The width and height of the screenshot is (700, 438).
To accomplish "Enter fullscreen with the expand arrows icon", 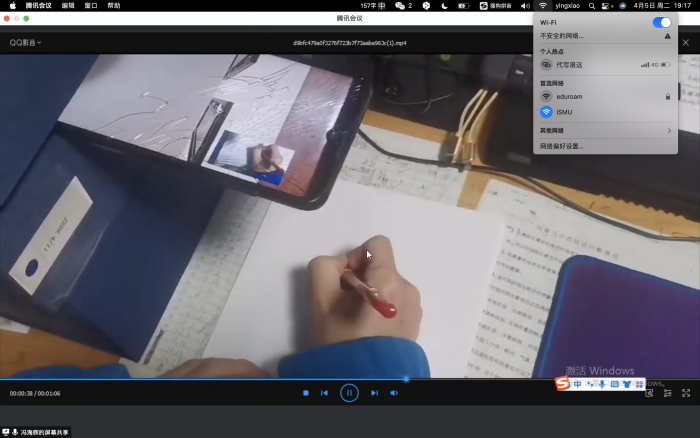I will point(686,393).
